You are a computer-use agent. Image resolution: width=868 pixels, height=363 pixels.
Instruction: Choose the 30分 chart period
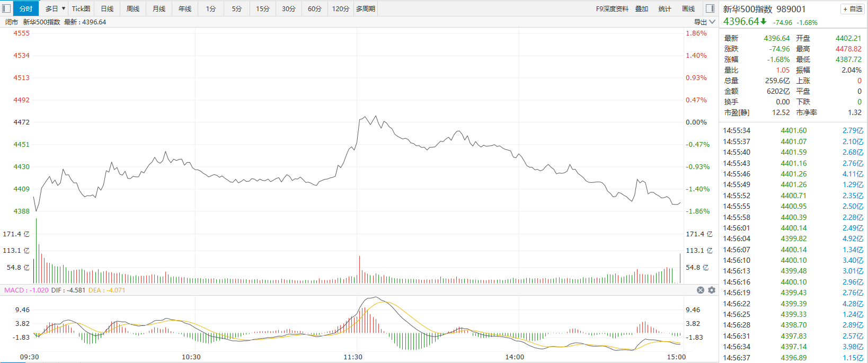tap(289, 8)
